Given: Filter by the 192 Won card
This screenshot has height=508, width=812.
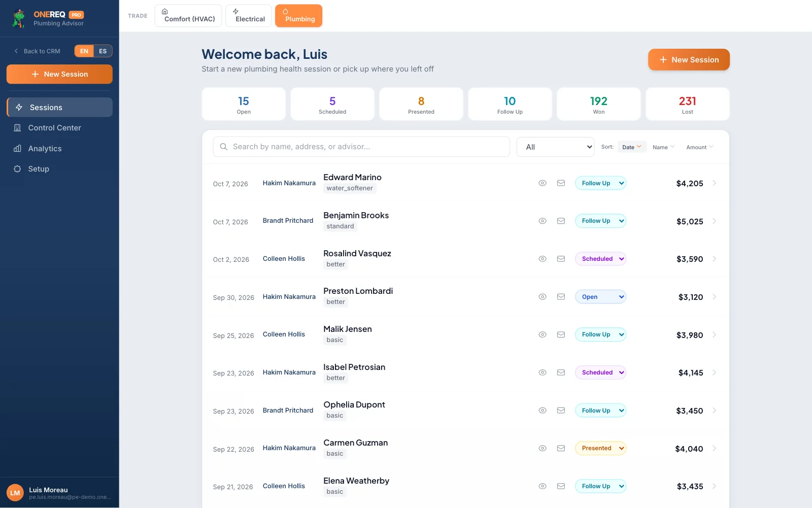Looking at the screenshot, I should coord(599,104).
